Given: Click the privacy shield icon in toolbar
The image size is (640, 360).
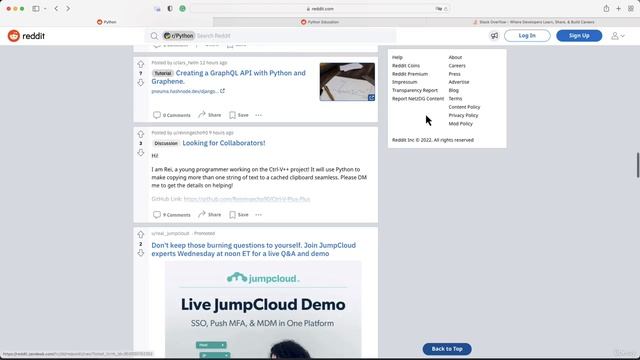Looking at the screenshot, I should (170, 9).
